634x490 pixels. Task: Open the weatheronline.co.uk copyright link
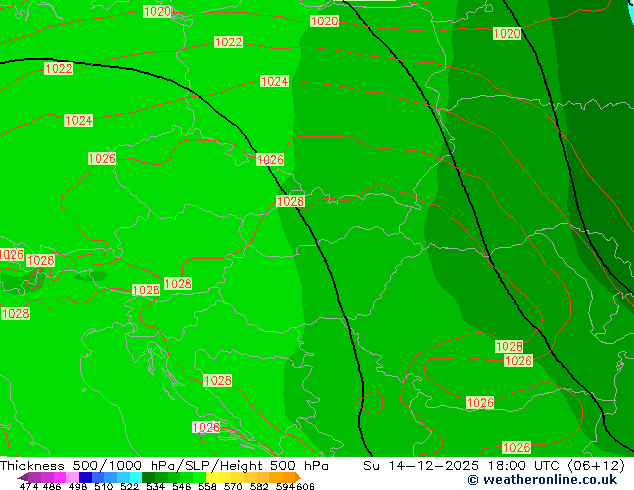coord(542,480)
